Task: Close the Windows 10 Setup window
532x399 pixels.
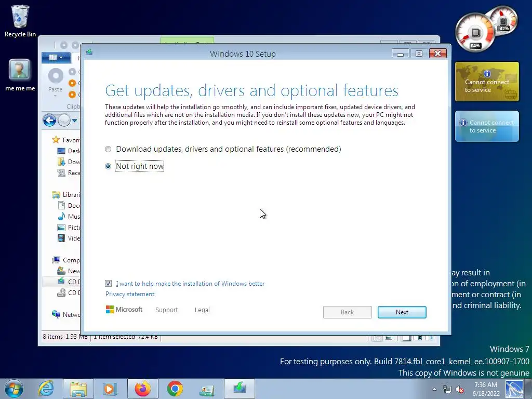Action: point(437,54)
